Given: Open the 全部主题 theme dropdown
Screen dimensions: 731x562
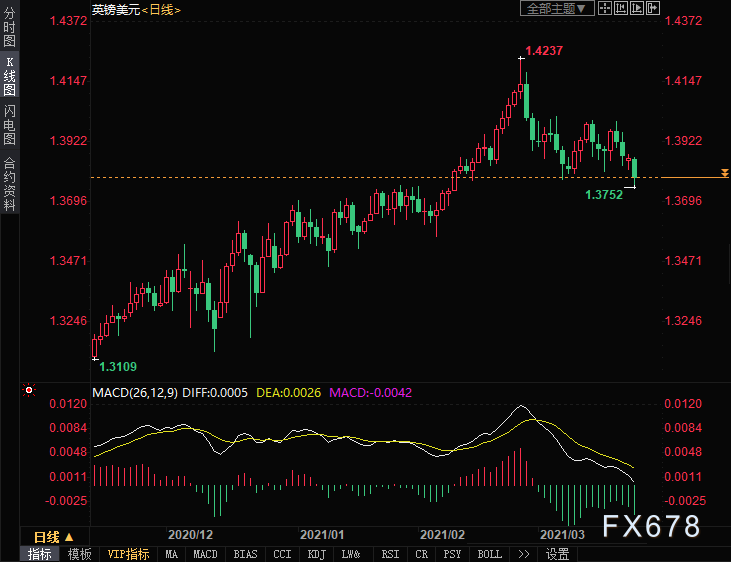Looking at the screenshot, I should pyautogui.click(x=557, y=9).
